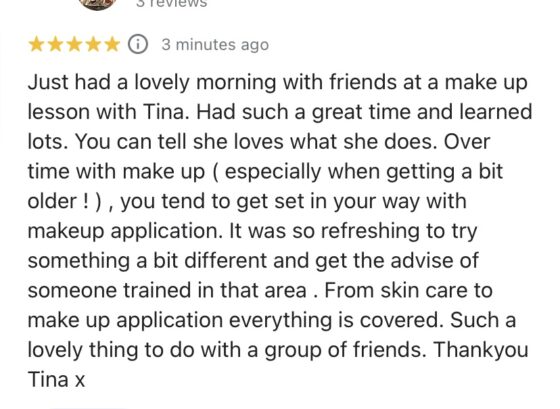The image size is (560, 409).
Task: Select the third gold star
Action: [74, 45]
